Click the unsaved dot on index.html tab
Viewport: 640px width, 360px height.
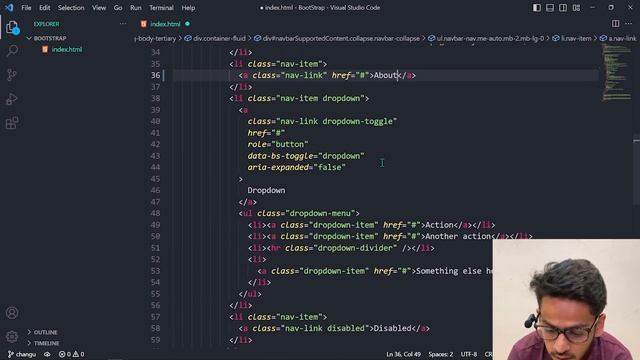(187, 24)
